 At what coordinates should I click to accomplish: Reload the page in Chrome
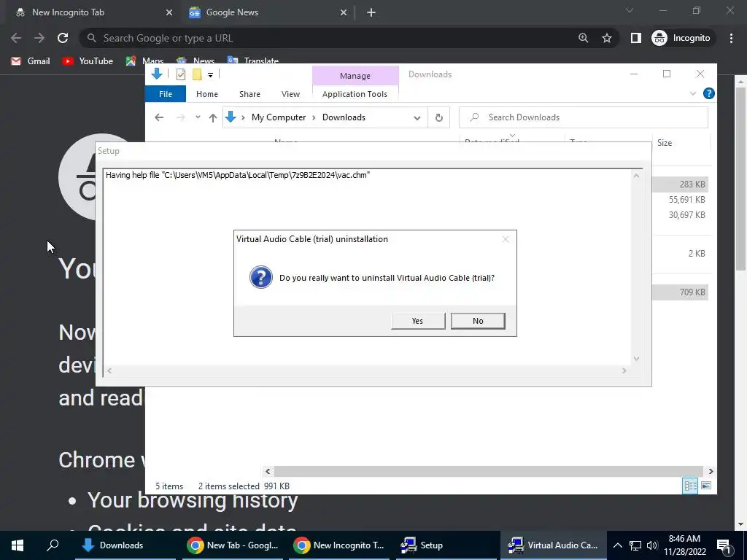(63, 38)
